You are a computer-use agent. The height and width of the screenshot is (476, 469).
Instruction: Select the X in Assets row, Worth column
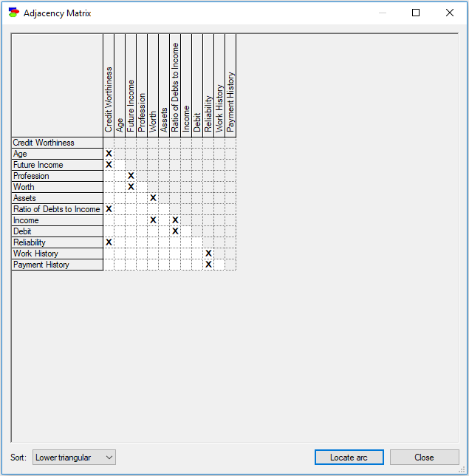pos(153,198)
